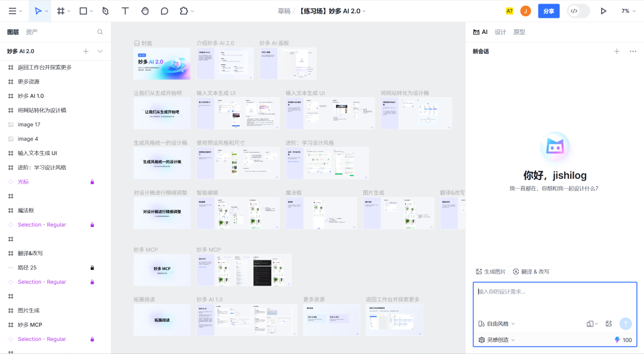Select the Text tool
The width and height of the screenshot is (644, 354).
[125, 11]
